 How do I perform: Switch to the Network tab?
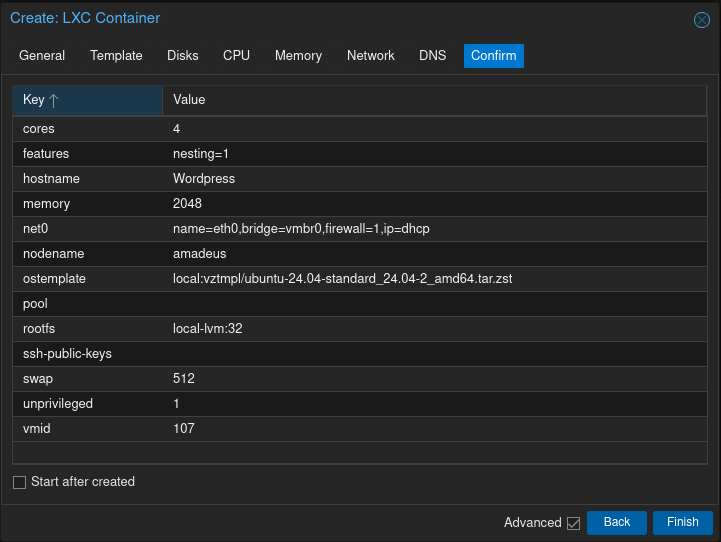370,56
